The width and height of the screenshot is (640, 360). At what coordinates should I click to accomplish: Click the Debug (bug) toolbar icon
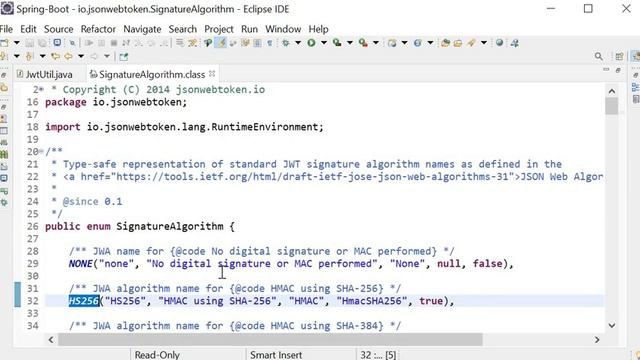286,43
